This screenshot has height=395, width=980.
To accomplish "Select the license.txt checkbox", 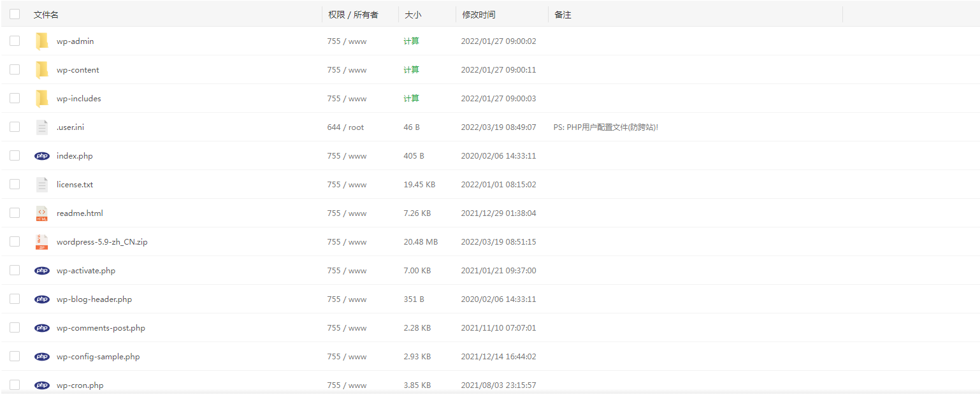I will [x=15, y=184].
